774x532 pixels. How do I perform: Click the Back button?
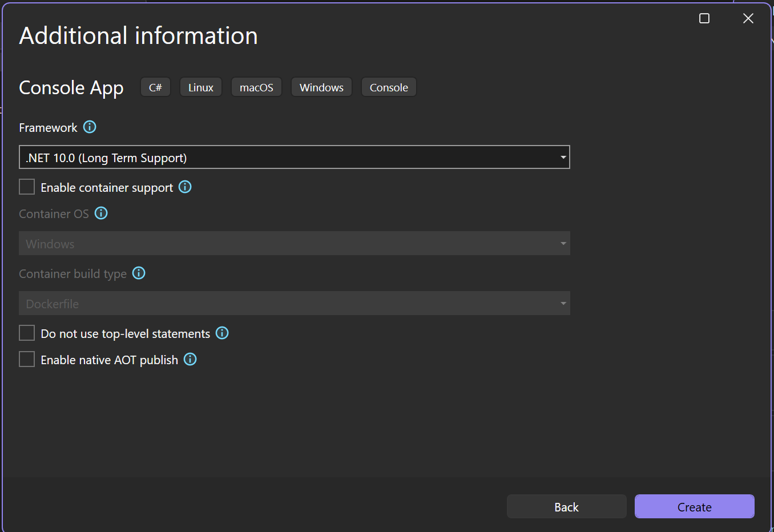click(566, 506)
